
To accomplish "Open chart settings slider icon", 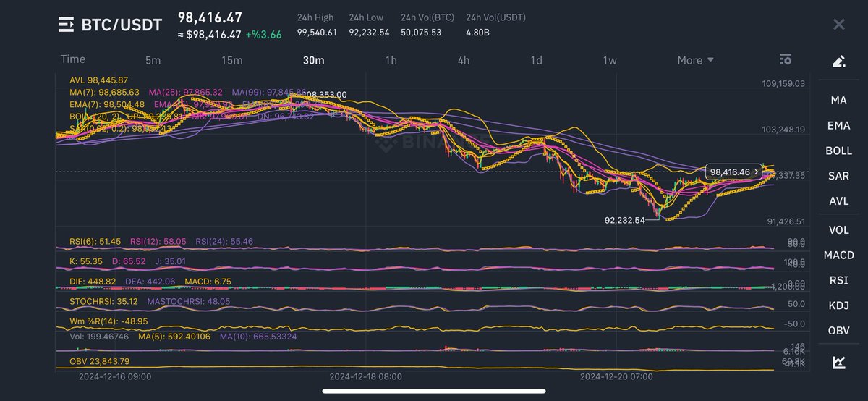I will click(x=786, y=59).
